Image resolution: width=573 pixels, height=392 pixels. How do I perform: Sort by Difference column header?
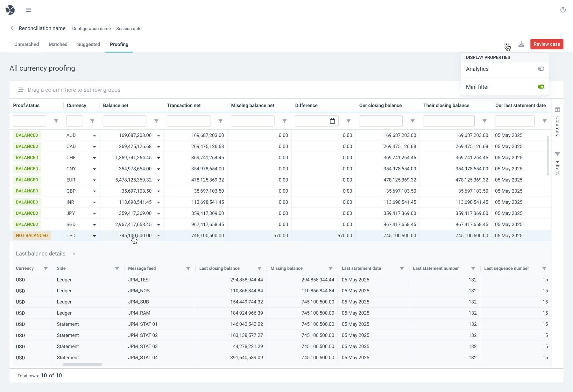pyautogui.click(x=306, y=105)
